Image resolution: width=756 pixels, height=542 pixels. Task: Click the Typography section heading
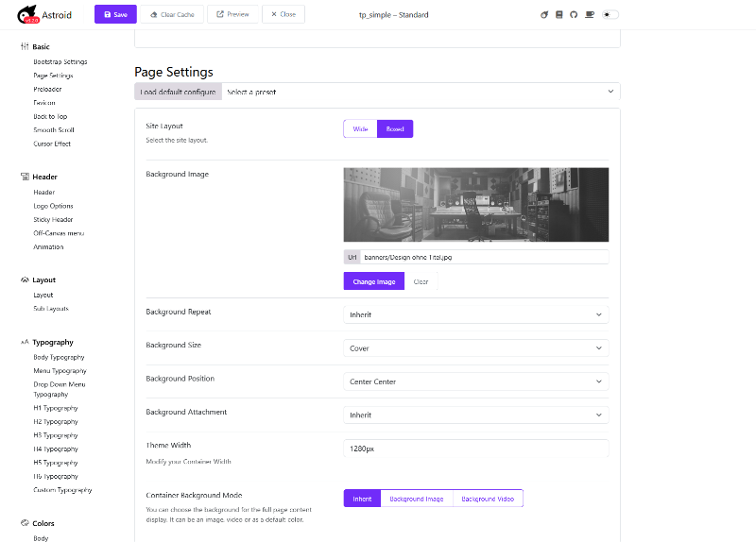click(x=53, y=342)
